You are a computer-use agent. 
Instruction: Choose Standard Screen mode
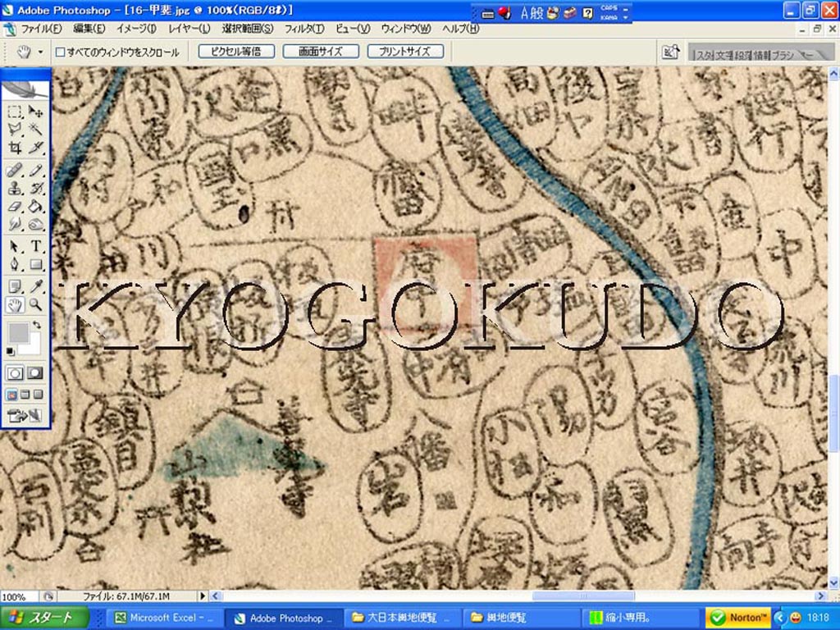coord(11,395)
